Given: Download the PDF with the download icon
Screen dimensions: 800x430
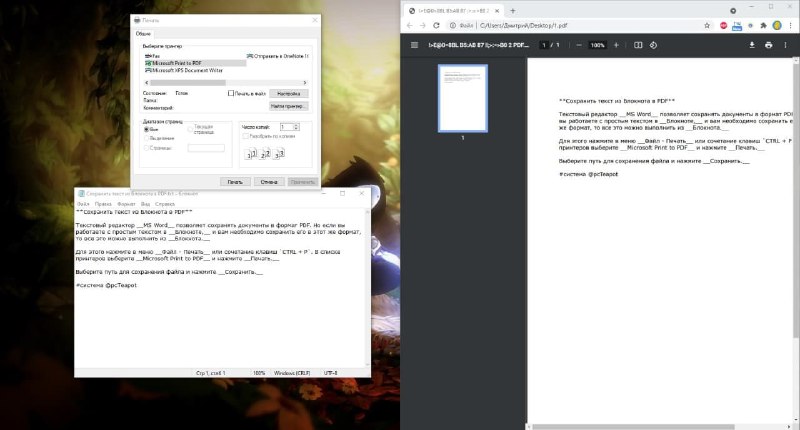Looking at the screenshot, I should (x=752, y=45).
